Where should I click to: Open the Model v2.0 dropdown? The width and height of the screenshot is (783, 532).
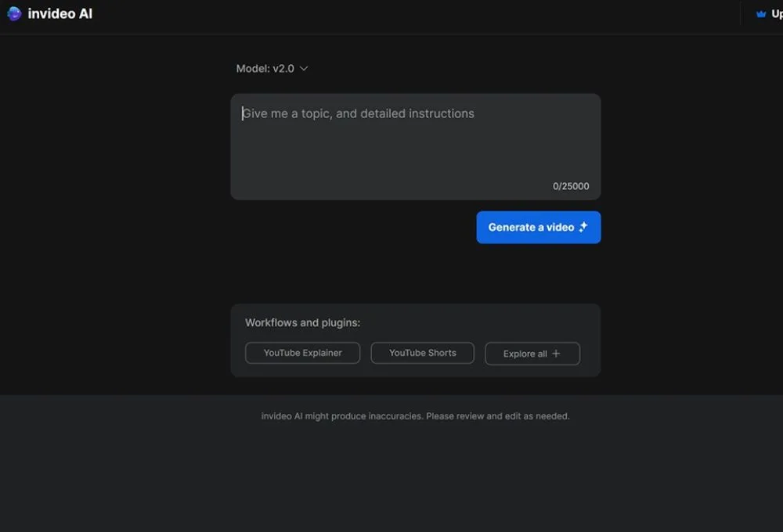[272, 69]
